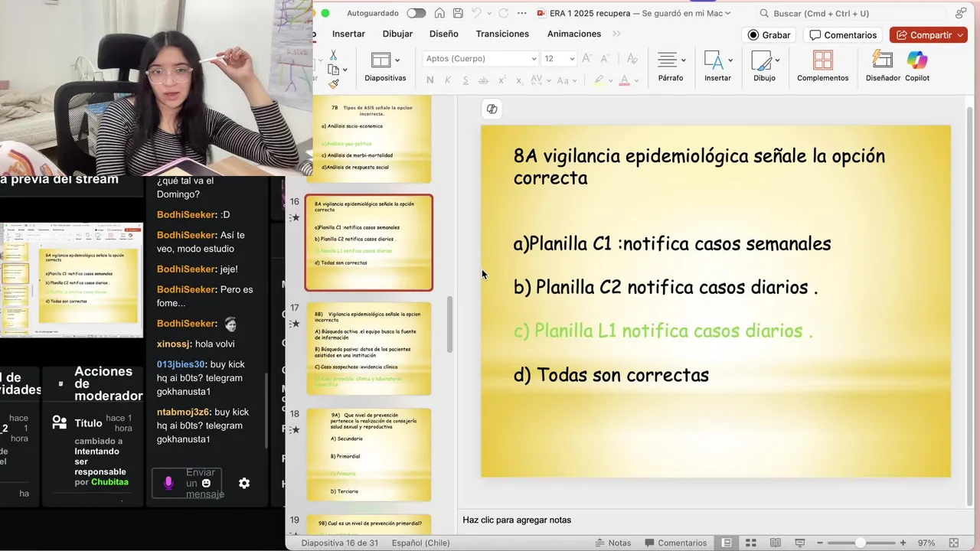The width and height of the screenshot is (980, 551).
Task: Toggle Subscript formatting
Action: 520,80
